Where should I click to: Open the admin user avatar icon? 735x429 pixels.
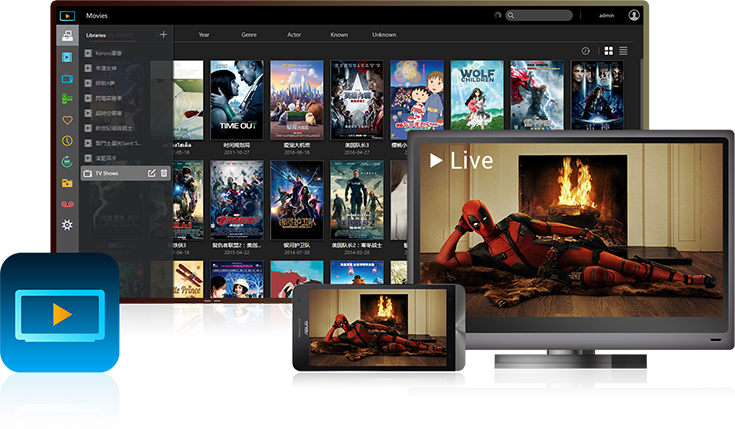[x=634, y=15]
